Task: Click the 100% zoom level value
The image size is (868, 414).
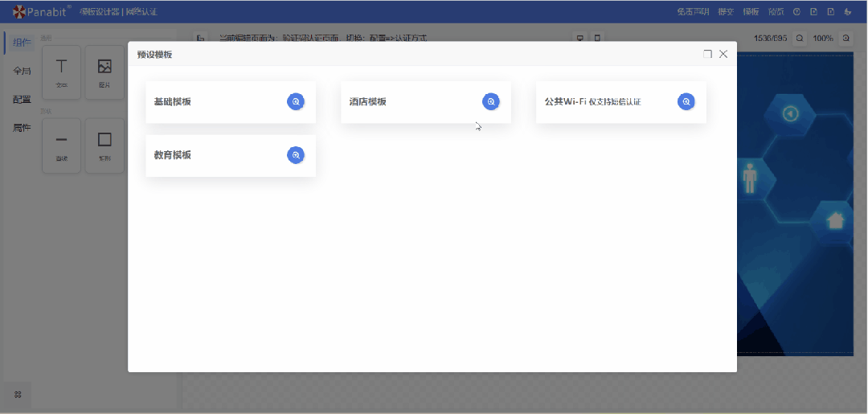Action: [823, 39]
